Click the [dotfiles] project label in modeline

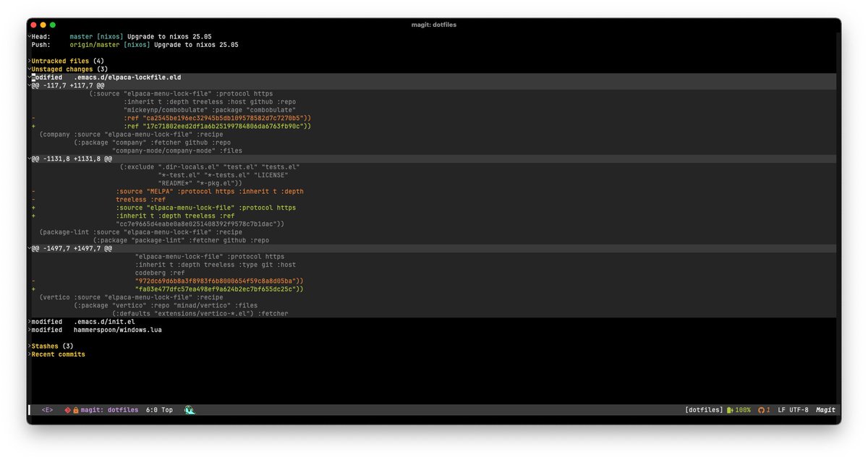(x=705, y=410)
